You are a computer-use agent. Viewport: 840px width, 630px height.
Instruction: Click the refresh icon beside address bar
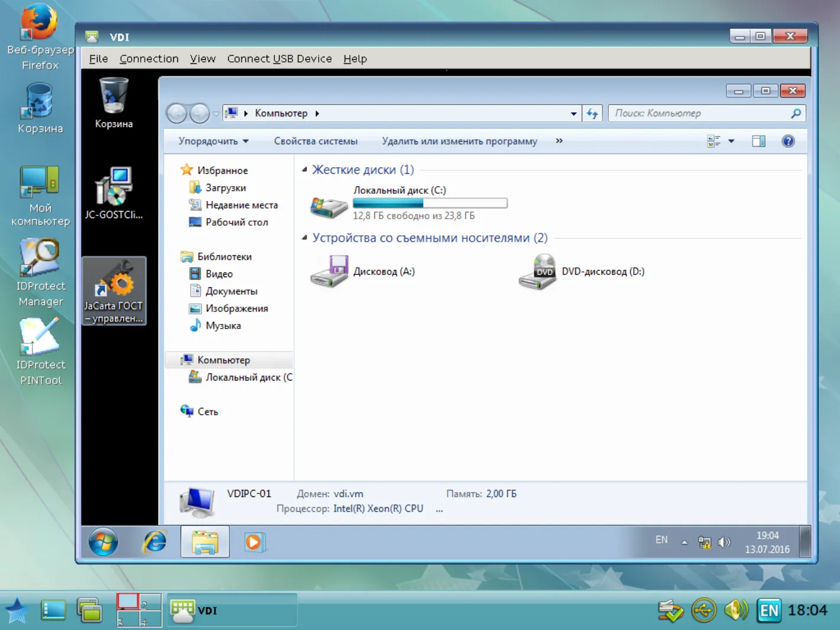tap(592, 113)
